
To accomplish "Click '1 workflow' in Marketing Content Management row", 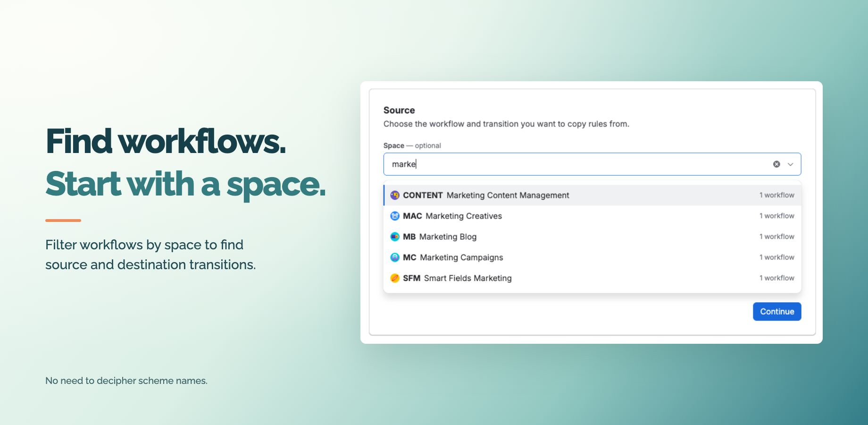I will (776, 195).
